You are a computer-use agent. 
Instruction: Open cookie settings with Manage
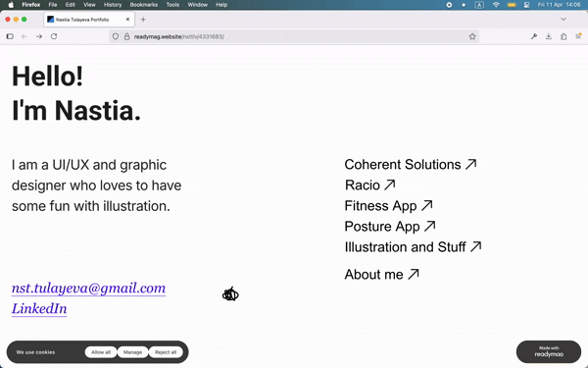132,352
